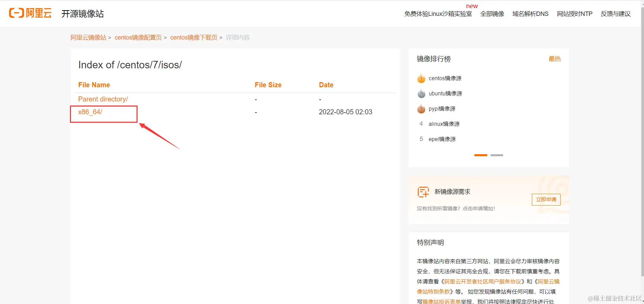Click the File Size column header
Viewport: 644px width, 304px height.
(268, 85)
